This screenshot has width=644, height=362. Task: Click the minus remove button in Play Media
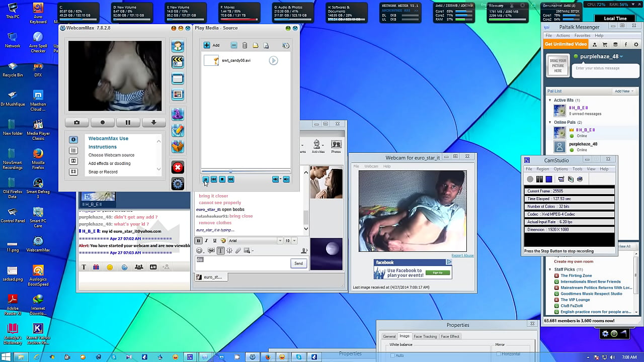point(234,45)
